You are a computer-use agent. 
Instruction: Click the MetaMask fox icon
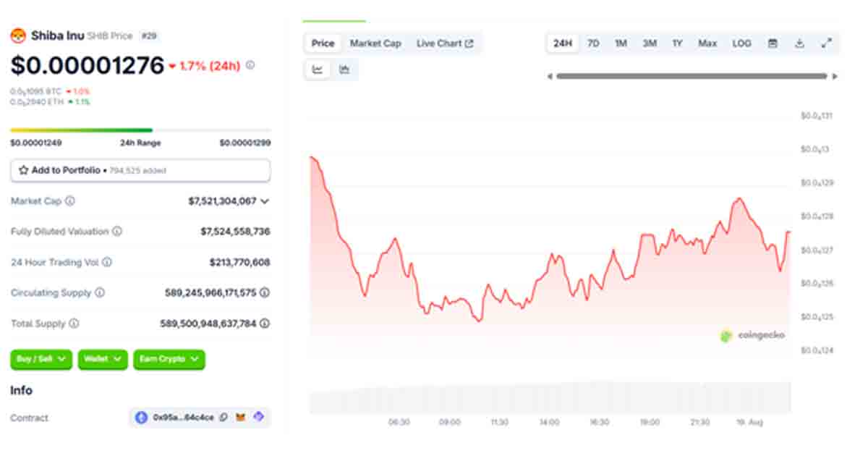click(241, 418)
